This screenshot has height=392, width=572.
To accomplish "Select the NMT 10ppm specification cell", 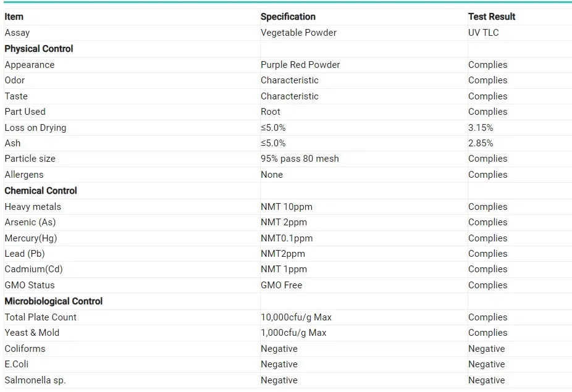I will pos(287,207).
